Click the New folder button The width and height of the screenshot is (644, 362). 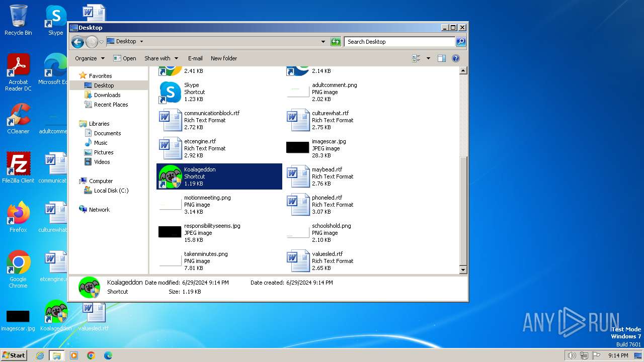(224, 58)
